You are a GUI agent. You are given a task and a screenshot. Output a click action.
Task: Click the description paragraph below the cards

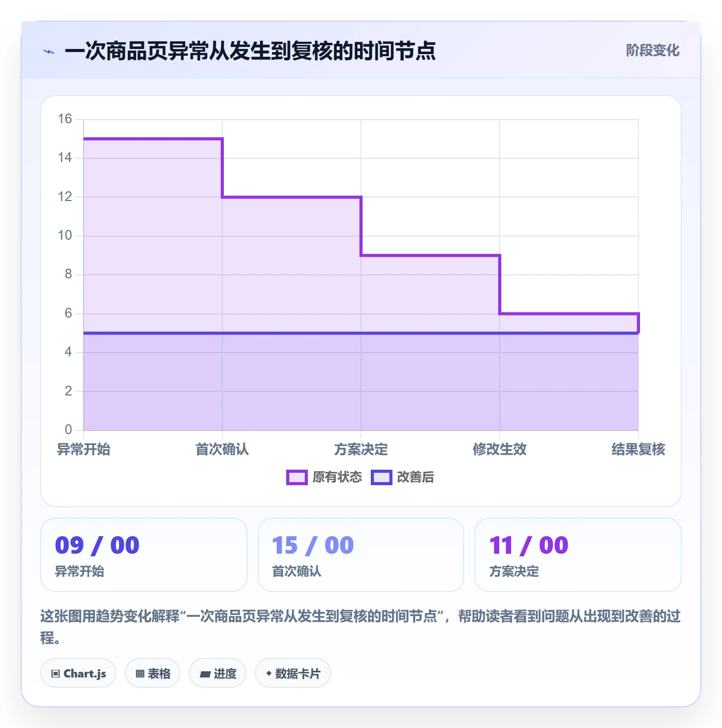(361, 627)
